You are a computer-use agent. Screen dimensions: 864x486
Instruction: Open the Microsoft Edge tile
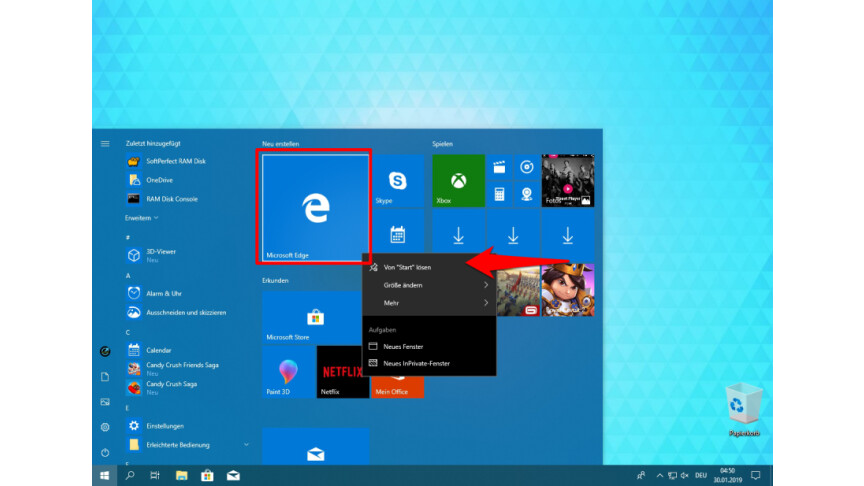tap(315, 207)
